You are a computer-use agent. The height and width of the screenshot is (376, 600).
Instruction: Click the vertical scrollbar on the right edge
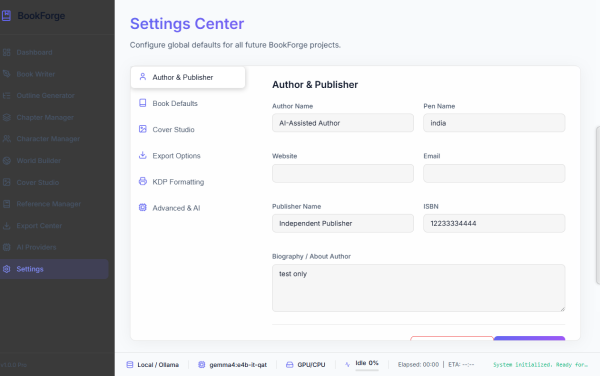point(598,206)
